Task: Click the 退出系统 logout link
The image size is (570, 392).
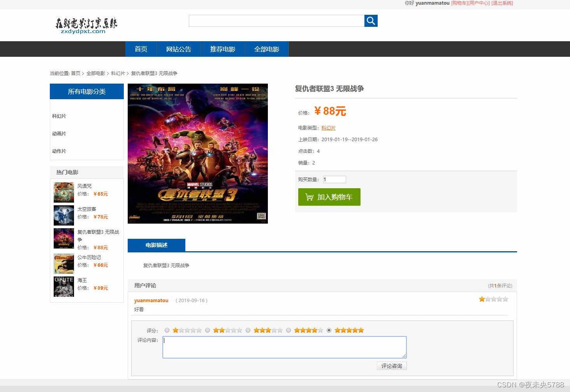Action: [x=502, y=3]
